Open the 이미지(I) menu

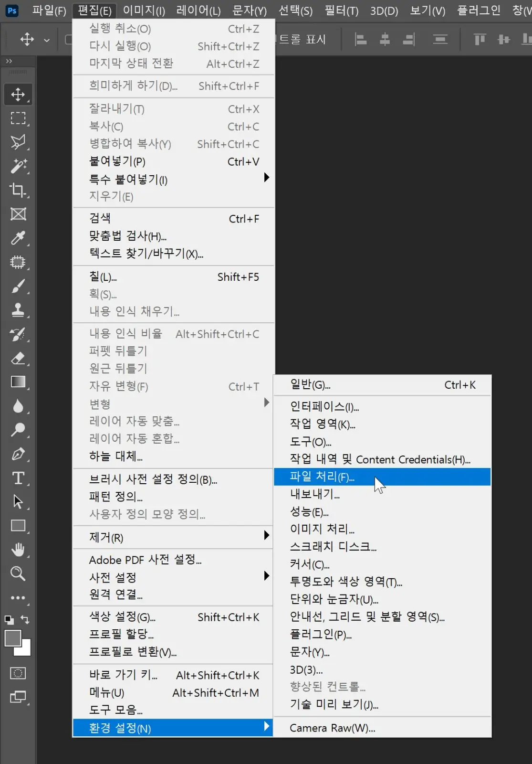(x=144, y=10)
